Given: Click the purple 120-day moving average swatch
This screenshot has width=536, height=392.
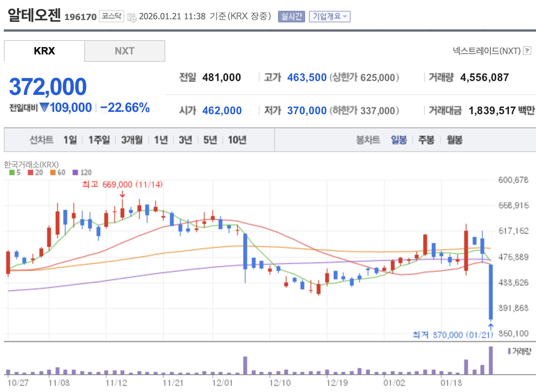Looking at the screenshot, I should (x=75, y=172).
